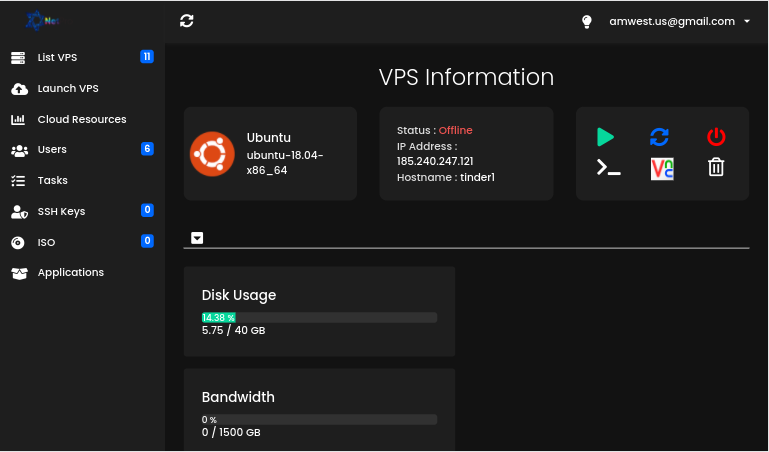
Task: Open SSH Keys section
Action: click(61, 211)
